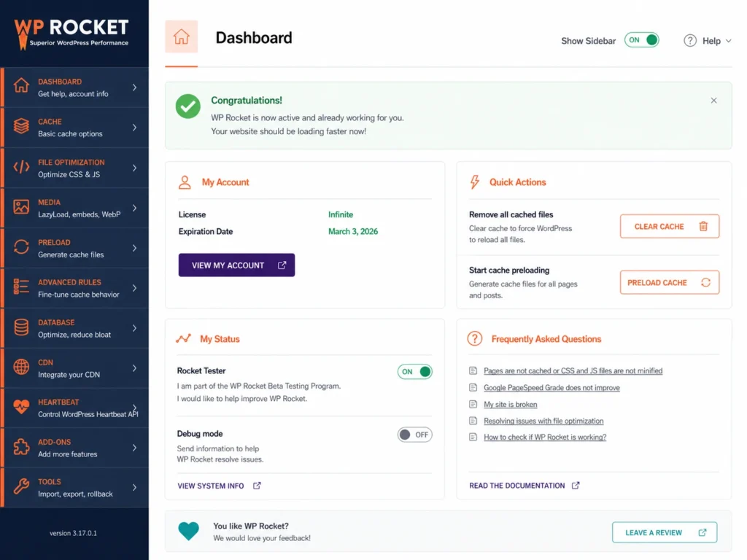Click the external link icon by Read the Documentation
Viewport: 747px width, 560px height.
click(576, 485)
